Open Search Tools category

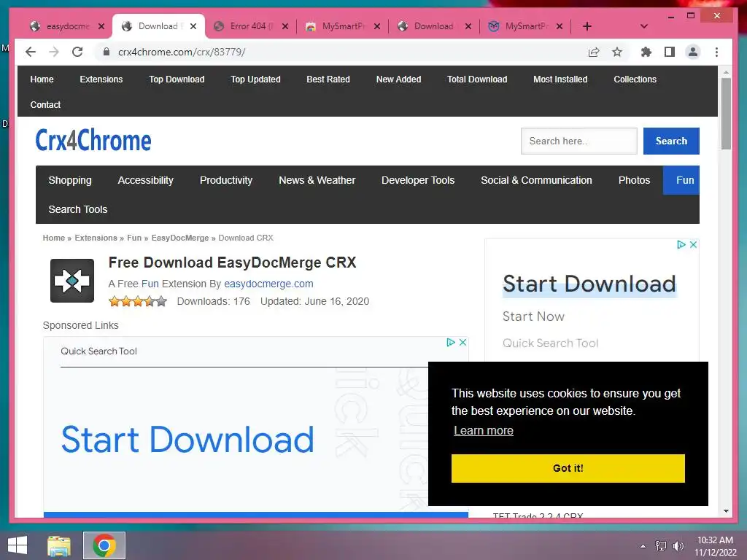[x=77, y=209]
